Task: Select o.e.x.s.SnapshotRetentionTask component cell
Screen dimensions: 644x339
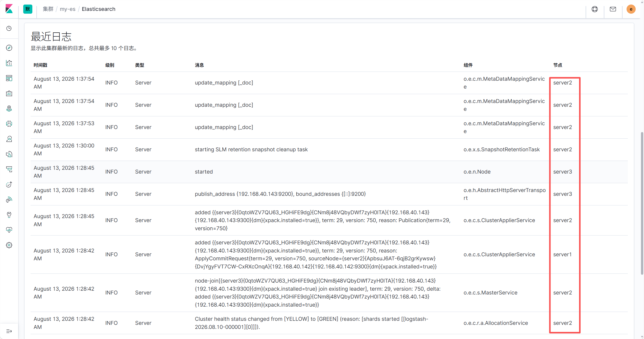Action: coord(502,150)
